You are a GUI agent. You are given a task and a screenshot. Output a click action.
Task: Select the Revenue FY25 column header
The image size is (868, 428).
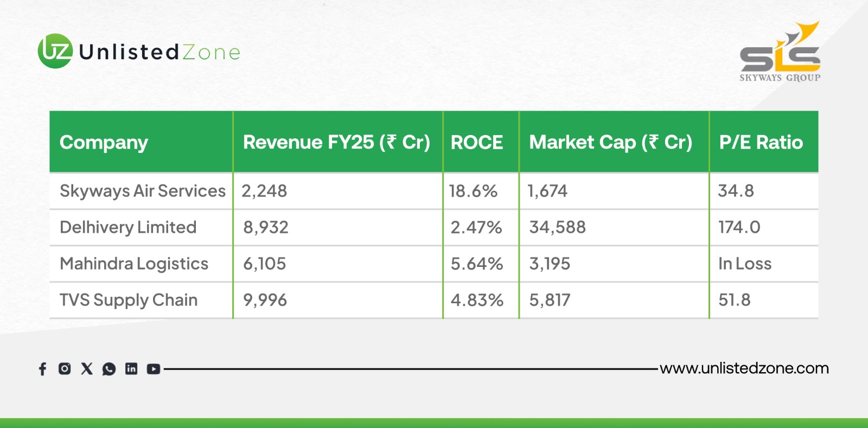tap(336, 142)
